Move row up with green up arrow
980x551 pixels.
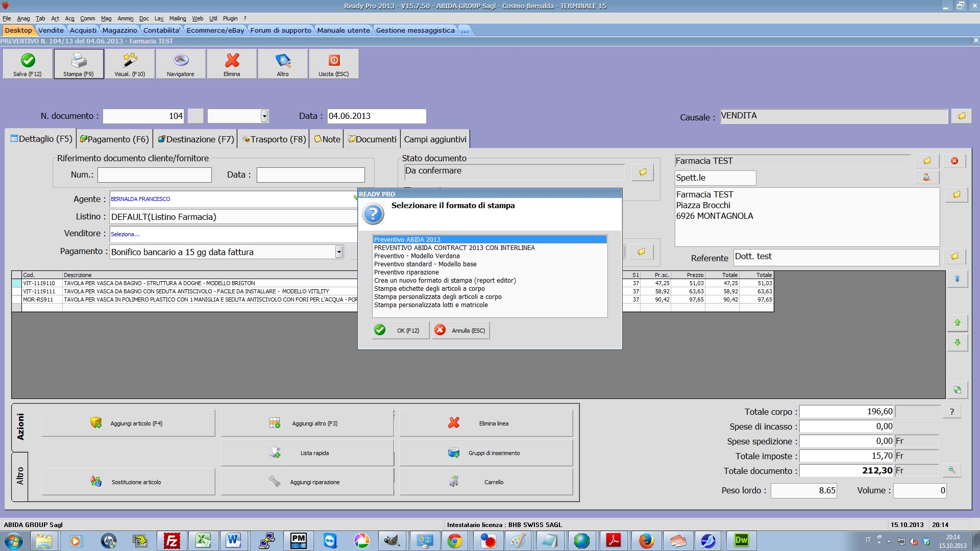(x=958, y=323)
